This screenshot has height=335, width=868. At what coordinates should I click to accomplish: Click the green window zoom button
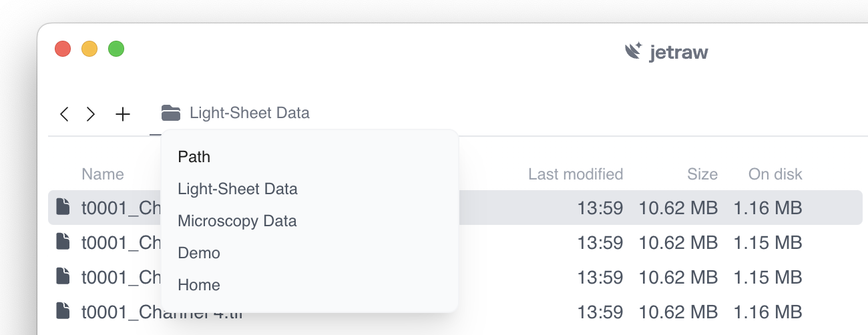tap(116, 49)
